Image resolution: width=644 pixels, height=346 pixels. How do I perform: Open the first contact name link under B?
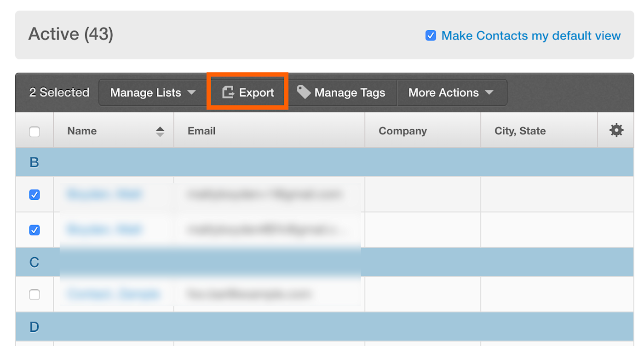tap(104, 194)
